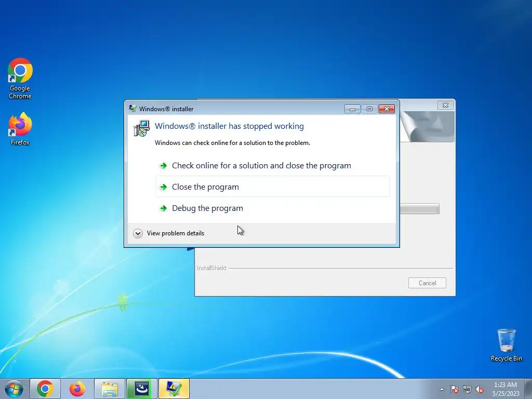The width and height of the screenshot is (532, 399).
Task: Launch Firefox from the taskbar
Action: [x=77, y=389]
